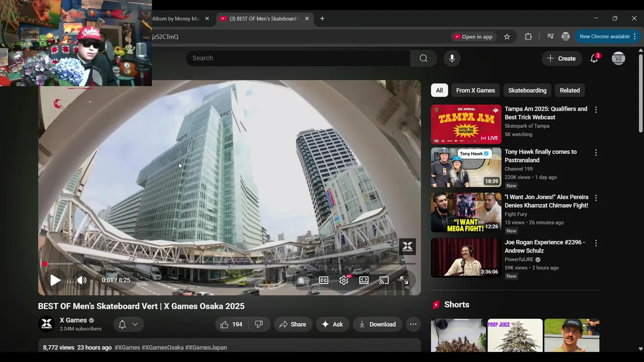Download the video
Screen dimensions: 644x362
(x=377, y=324)
